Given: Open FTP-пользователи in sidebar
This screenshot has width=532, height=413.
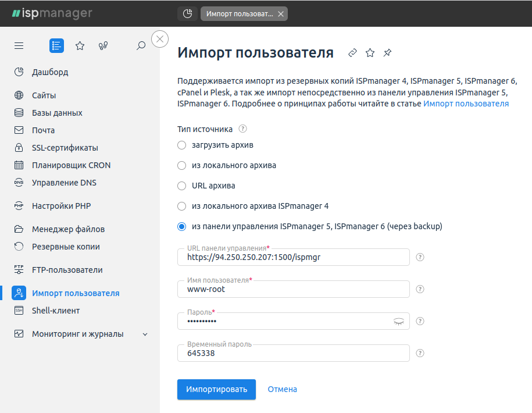Looking at the screenshot, I should click(x=67, y=270).
